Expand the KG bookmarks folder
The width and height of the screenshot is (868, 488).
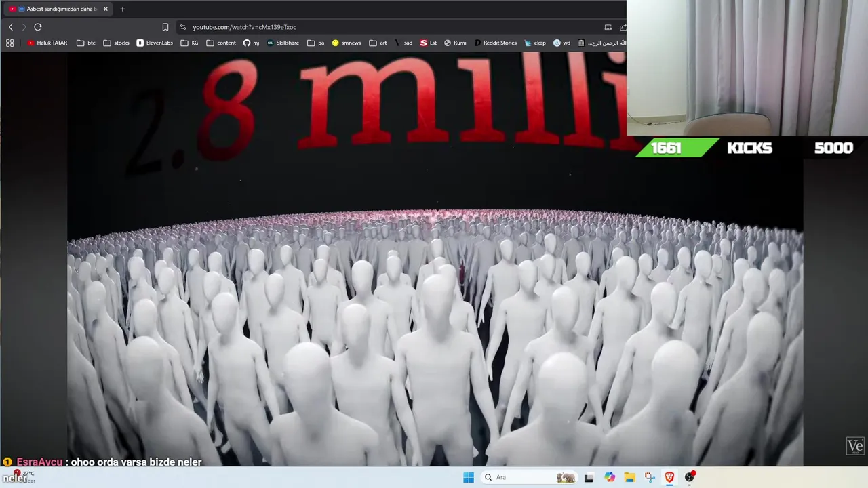190,43
